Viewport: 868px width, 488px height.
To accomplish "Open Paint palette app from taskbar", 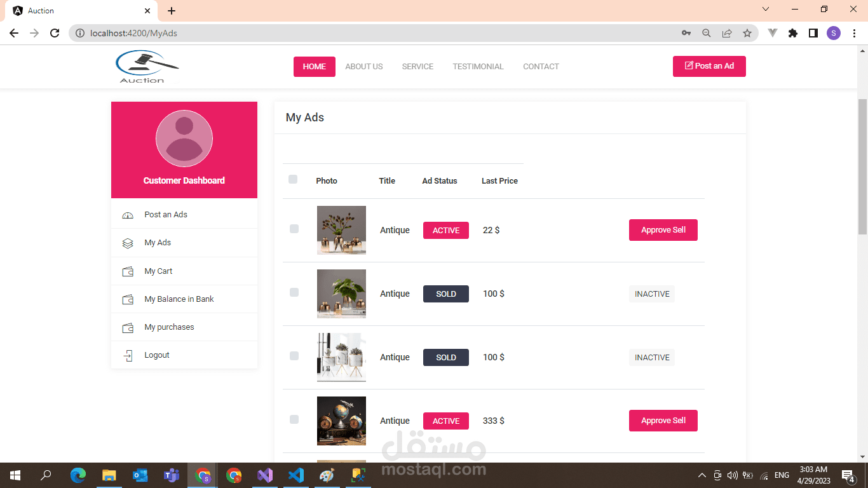I will (x=326, y=475).
